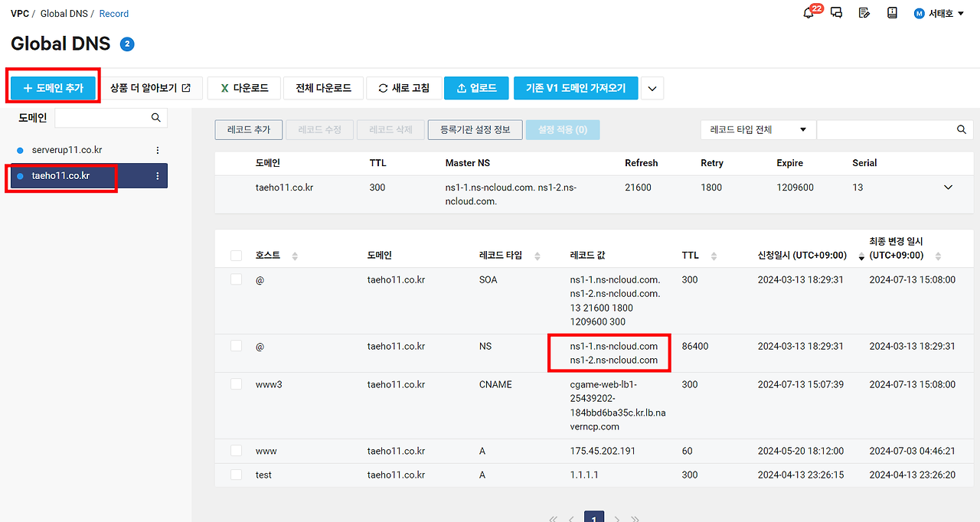Sort by the 호스트 column

click(x=295, y=256)
